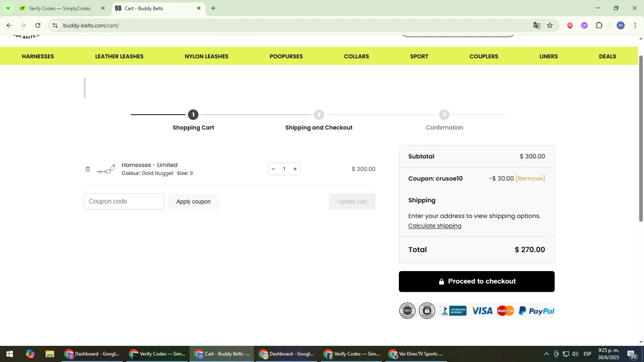Switch to first Dashboard - Google taskbar window

tap(92, 354)
